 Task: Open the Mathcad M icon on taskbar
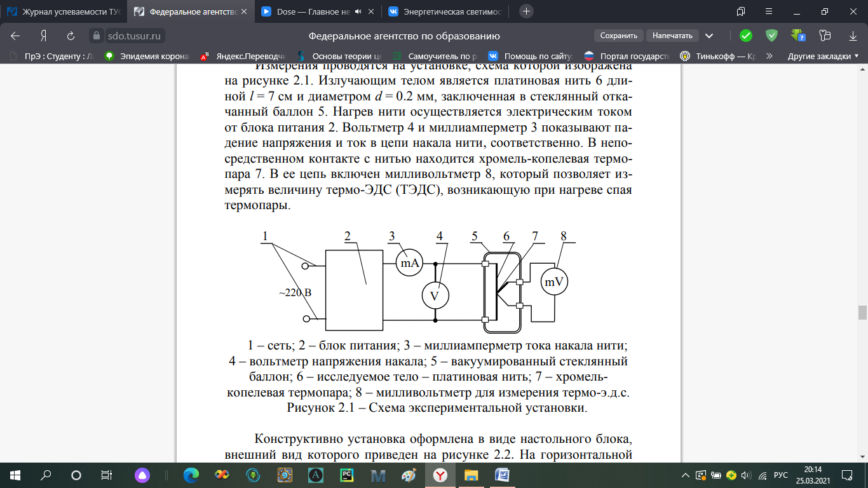tap(377, 475)
